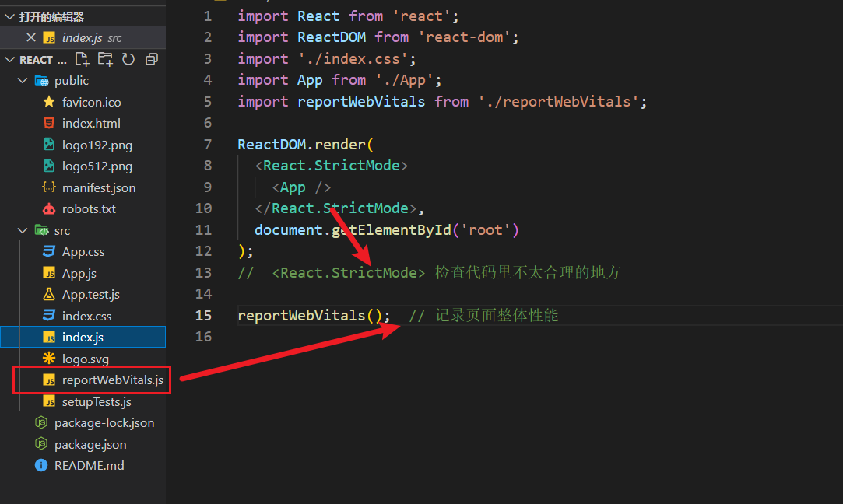The width and height of the screenshot is (843, 504).
Task: Click the JS icon beside reportWebVitals.js
Action: (49, 380)
